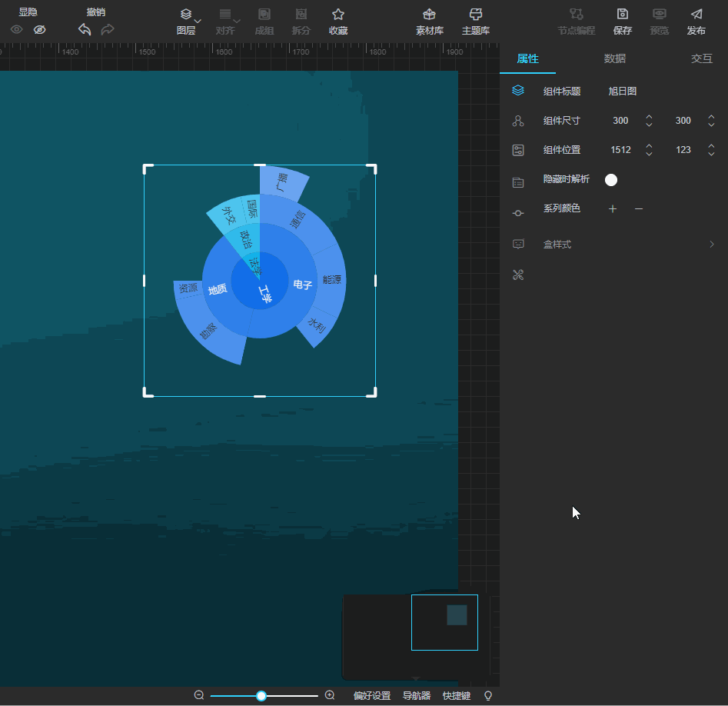This screenshot has height=706, width=728.
Task: Zoom in with the plus magnifier
Action: click(330, 695)
